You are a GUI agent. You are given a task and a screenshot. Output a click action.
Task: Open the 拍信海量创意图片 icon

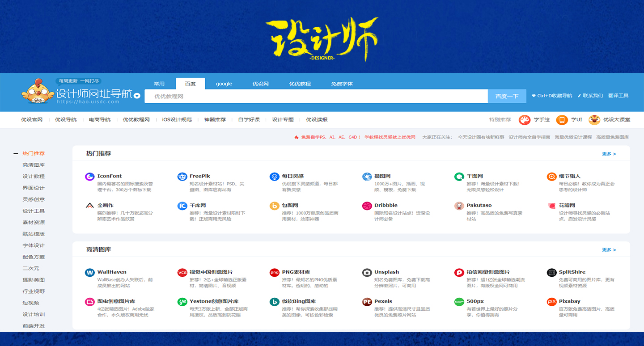point(459,273)
